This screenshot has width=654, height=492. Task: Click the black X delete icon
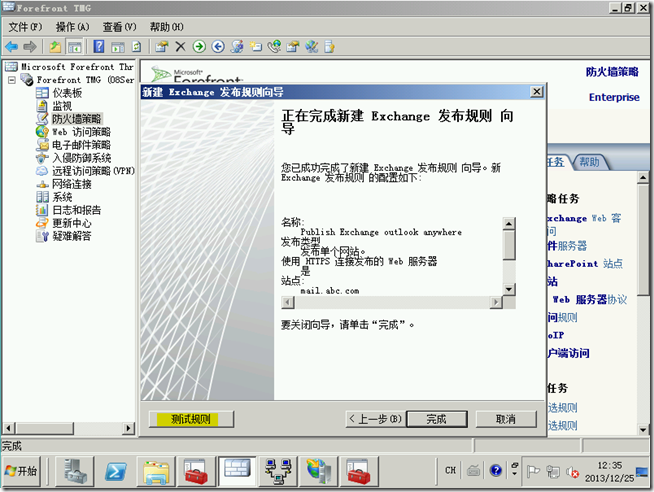180,46
